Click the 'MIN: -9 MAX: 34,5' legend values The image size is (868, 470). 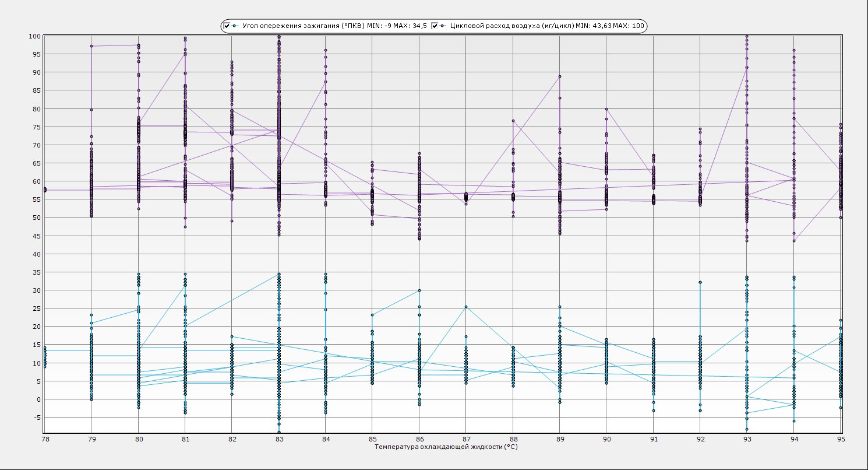(x=397, y=26)
